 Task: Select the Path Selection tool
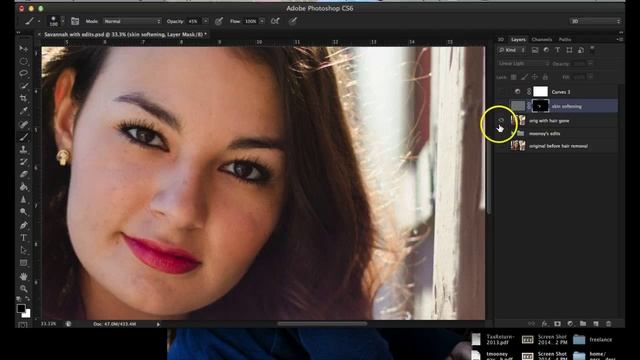click(x=23, y=250)
